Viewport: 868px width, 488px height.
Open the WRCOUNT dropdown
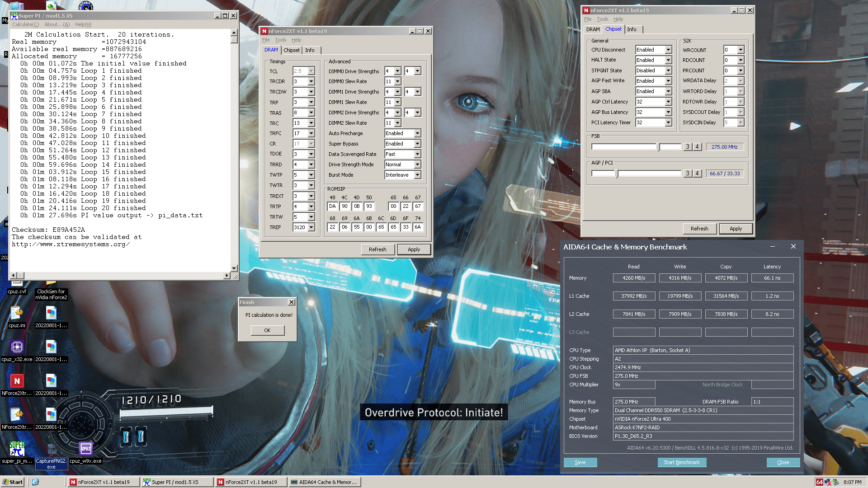click(741, 50)
